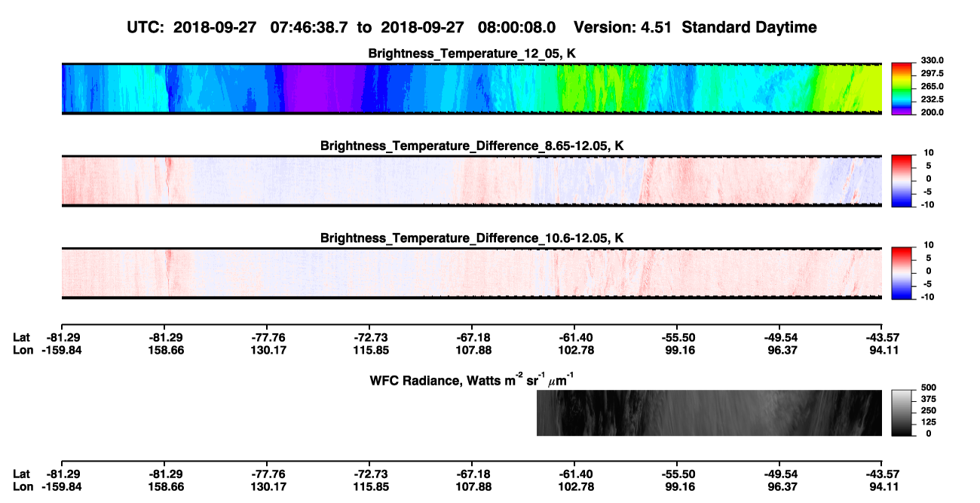The height and width of the screenshot is (503, 980).
Task: Click the 8.65-12.05 temperature difference image strip
Action: (x=471, y=181)
